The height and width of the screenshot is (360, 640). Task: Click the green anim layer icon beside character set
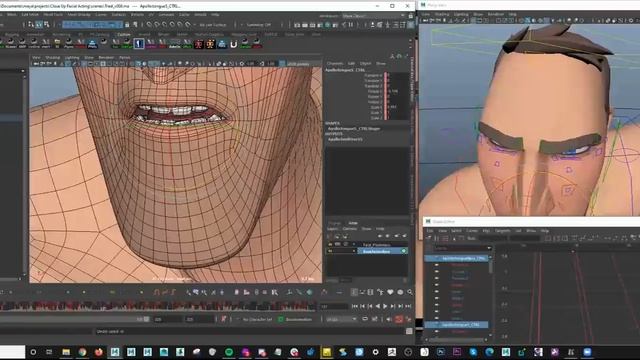click(x=280, y=319)
